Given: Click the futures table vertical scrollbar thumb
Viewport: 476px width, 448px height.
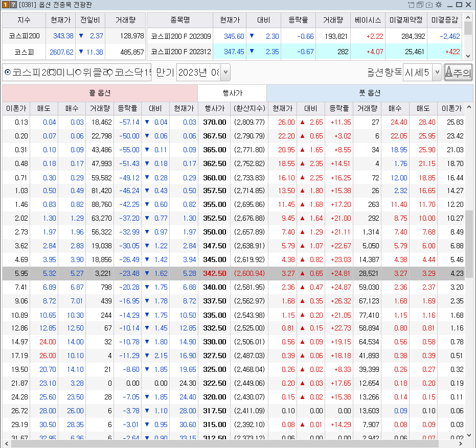Looking at the screenshot, I should (x=468, y=28).
